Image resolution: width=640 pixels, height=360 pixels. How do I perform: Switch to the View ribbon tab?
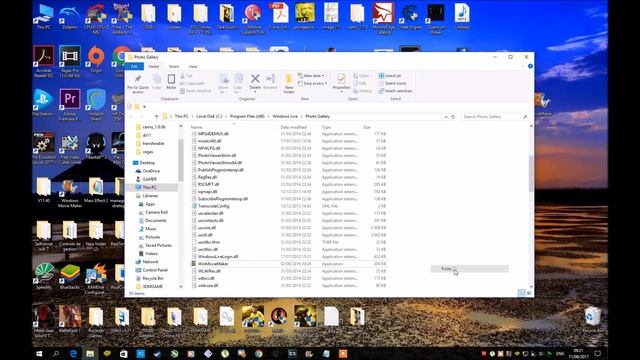point(193,66)
